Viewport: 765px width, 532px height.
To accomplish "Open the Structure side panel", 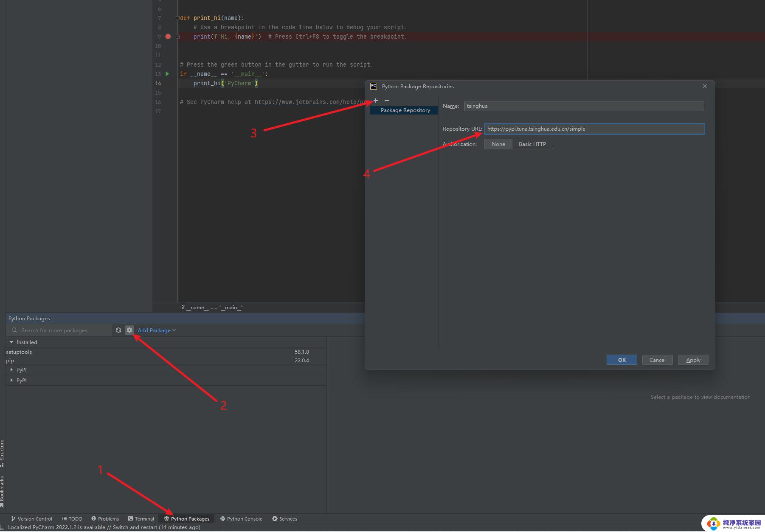I will [2, 453].
